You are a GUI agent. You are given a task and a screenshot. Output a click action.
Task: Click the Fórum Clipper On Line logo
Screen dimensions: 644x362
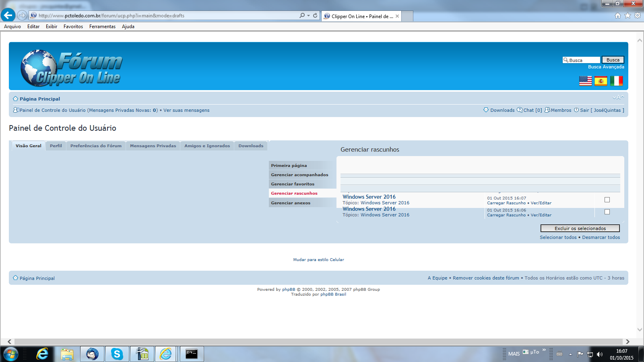click(72, 68)
